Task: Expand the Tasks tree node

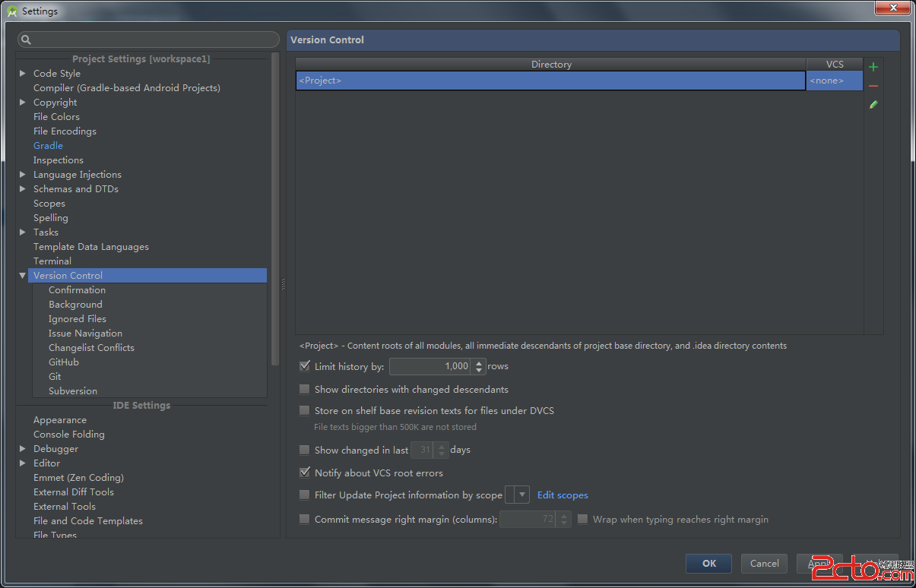Action: pyautogui.click(x=23, y=232)
